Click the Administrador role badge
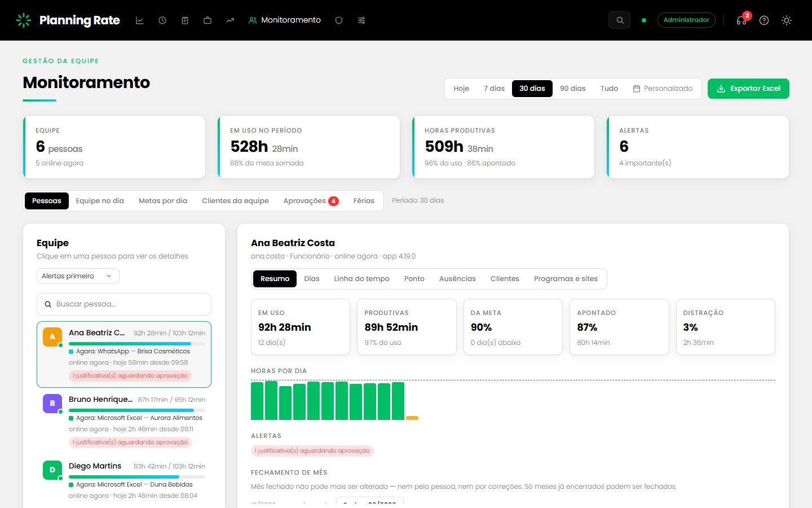 686,20
